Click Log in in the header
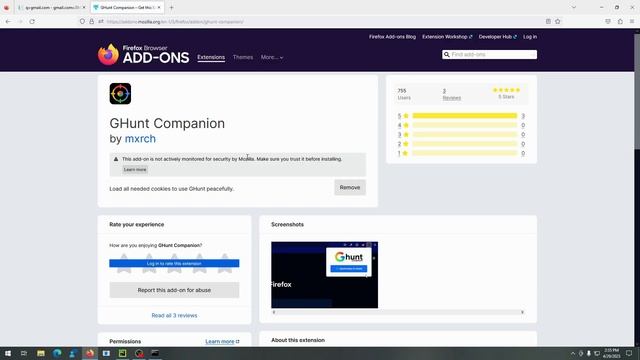Image resolution: width=640 pixels, height=360 pixels. tap(530, 37)
